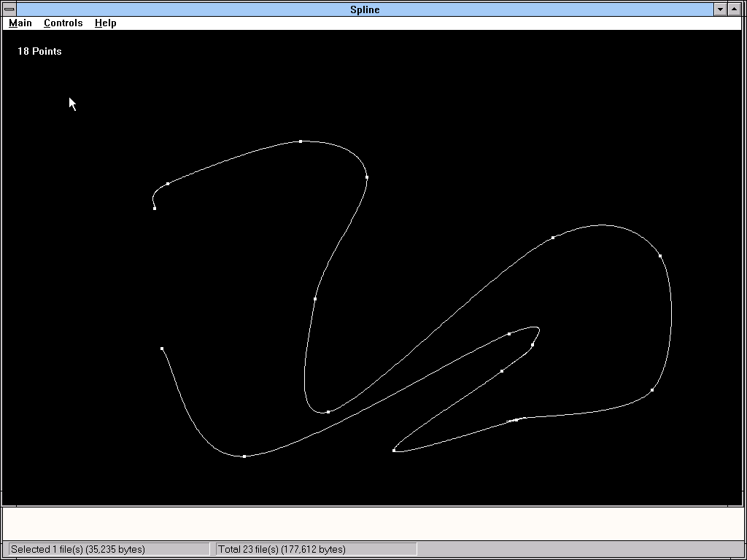This screenshot has width=747, height=560.
Task: Select the lowest control point on the left curve
Action: (x=244, y=456)
